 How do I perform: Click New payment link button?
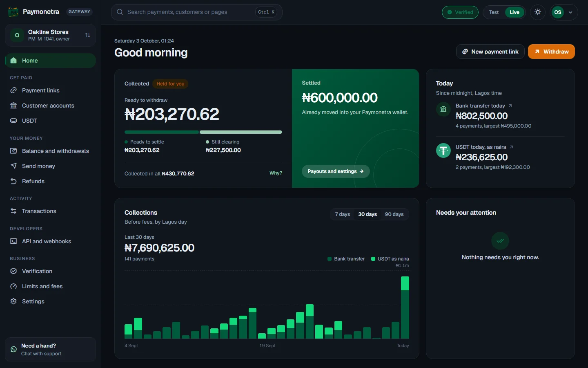[490, 52]
